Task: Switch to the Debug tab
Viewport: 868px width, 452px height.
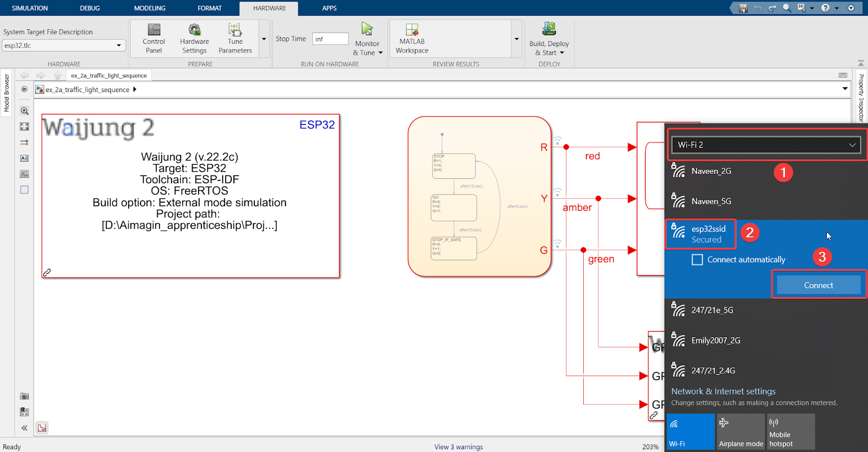Action: (90, 8)
